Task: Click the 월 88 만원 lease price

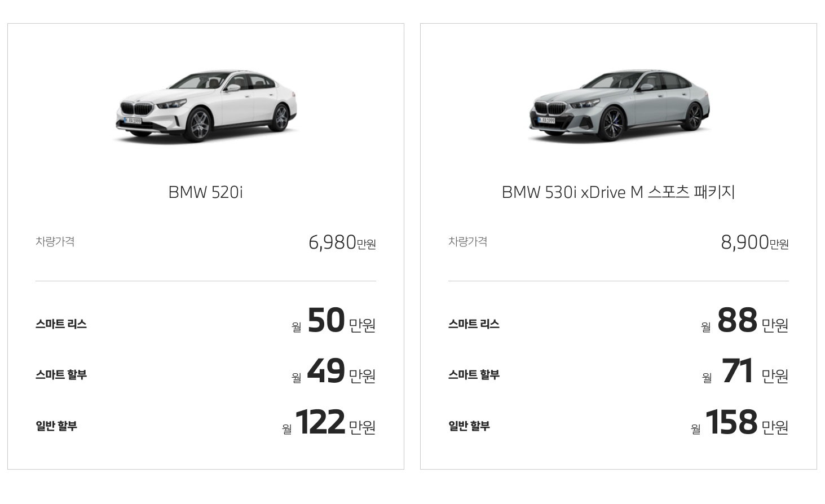Action: tap(744, 321)
